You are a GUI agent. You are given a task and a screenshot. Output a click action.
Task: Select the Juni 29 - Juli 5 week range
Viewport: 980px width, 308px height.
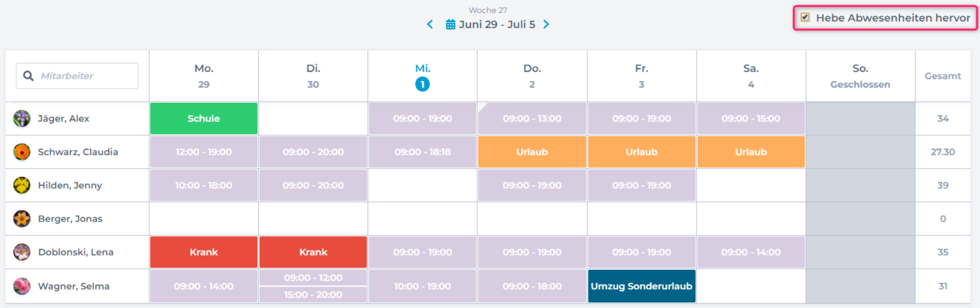click(x=497, y=25)
